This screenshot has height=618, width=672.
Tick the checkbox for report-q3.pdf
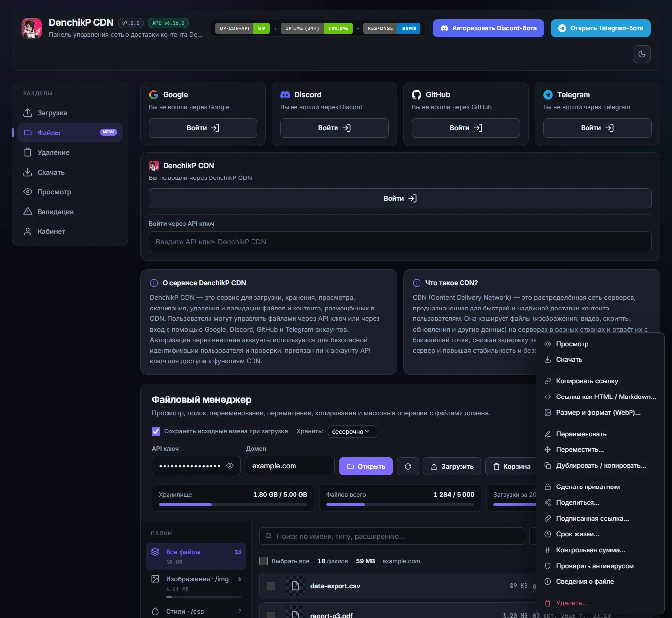pyautogui.click(x=271, y=615)
